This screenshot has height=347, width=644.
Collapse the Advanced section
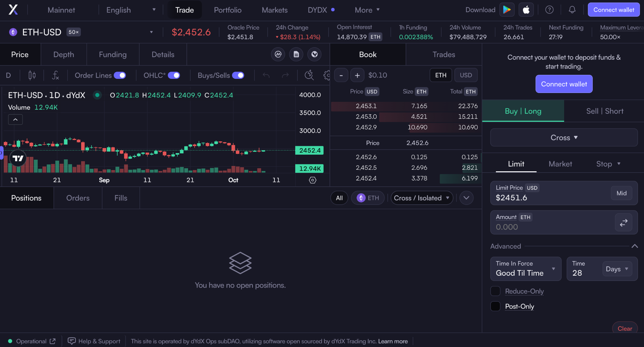point(635,246)
